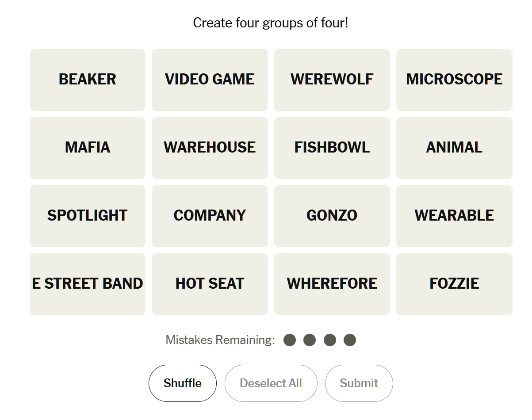The image size is (532, 420).
Task: Select the COMPANY word card
Action: point(210,216)
